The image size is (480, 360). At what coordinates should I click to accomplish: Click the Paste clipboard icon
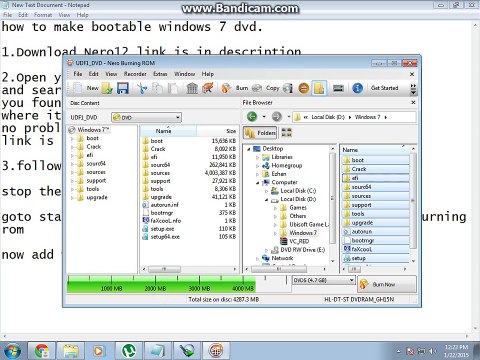[x=173, y=88]
